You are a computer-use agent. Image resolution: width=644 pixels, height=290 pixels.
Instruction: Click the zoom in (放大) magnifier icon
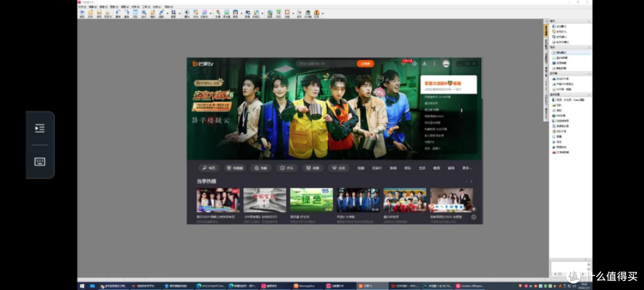pyautogui.click(x=144, y=14)
